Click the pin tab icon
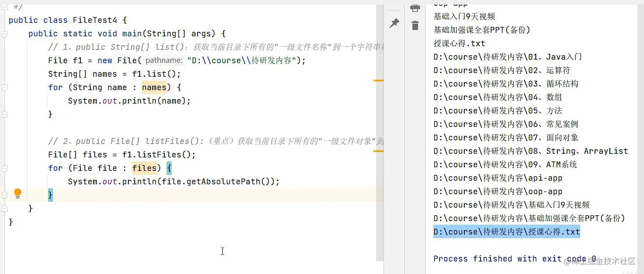 (x=394, y=23)
